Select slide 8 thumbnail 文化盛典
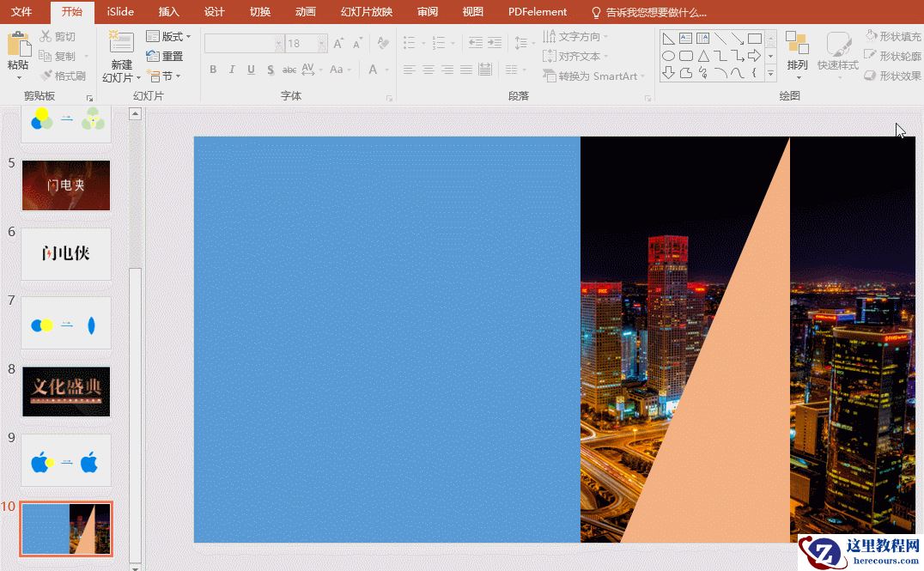This screenshot has width=924, height=571. 66,392
